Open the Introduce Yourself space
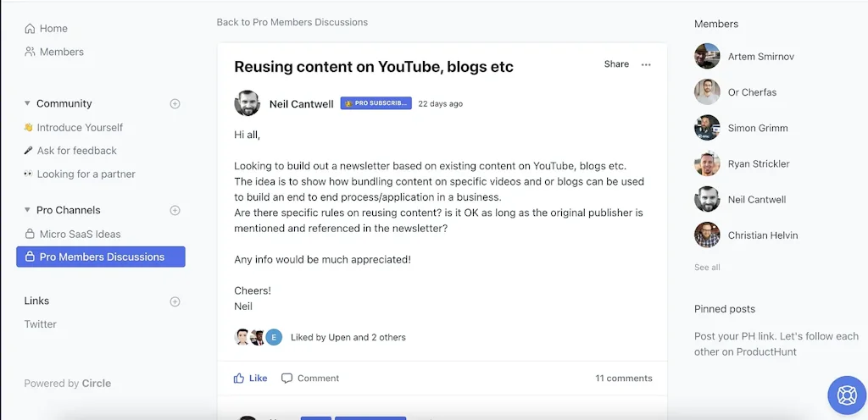The height and width of the screenshot is (420, 868). click(80, 127)
